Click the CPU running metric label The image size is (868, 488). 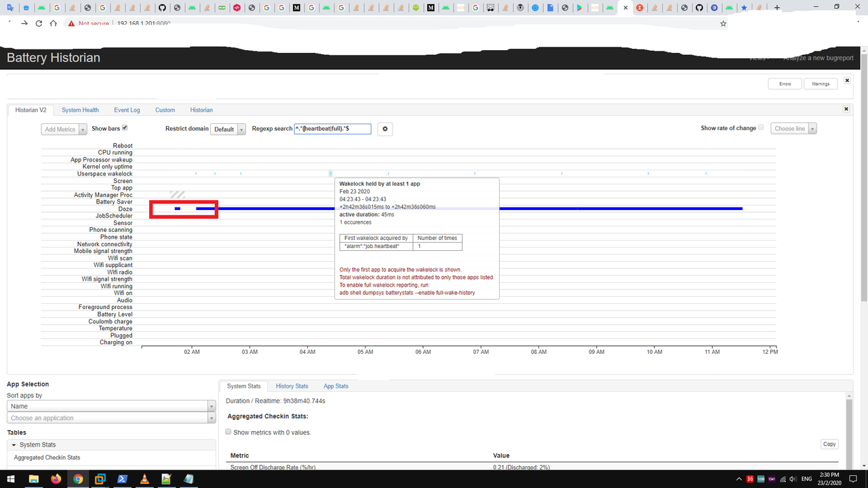click(115, 153)
